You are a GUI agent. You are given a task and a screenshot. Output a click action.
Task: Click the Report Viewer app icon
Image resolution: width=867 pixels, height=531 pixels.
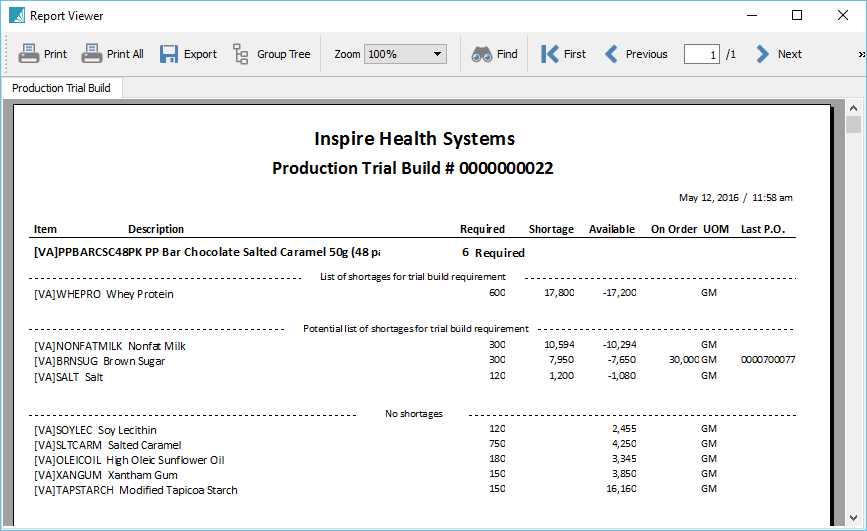[x=16, y=15]
